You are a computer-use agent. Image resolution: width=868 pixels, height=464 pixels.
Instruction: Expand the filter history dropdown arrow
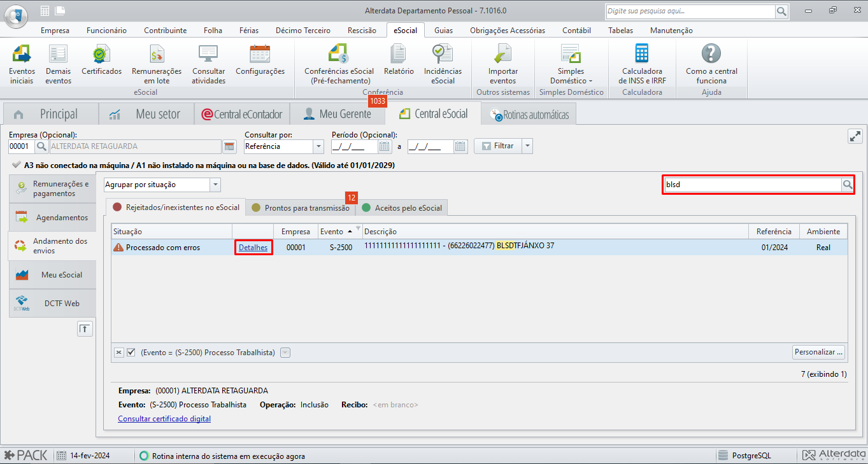pyautogui.click(x=285, y=353)
